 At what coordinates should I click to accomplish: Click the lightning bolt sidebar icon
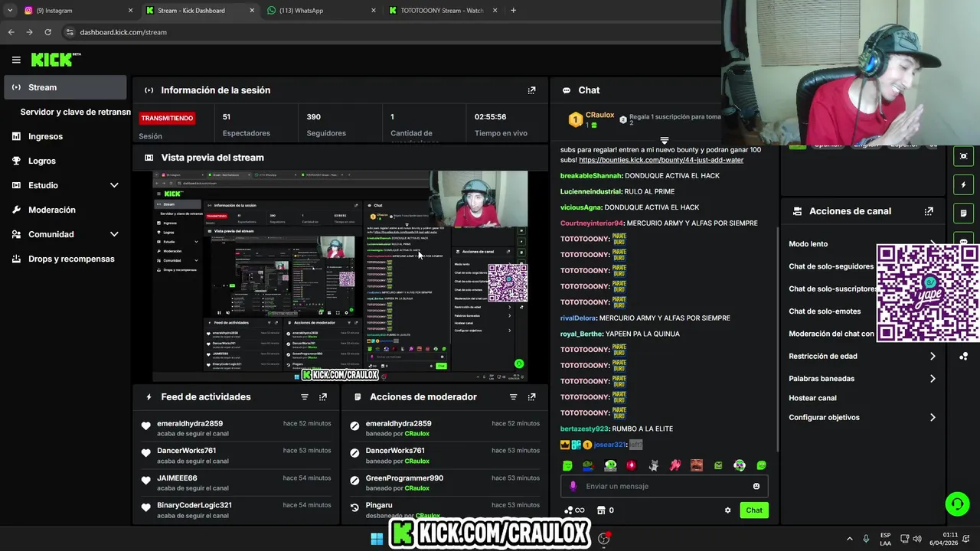964,184
